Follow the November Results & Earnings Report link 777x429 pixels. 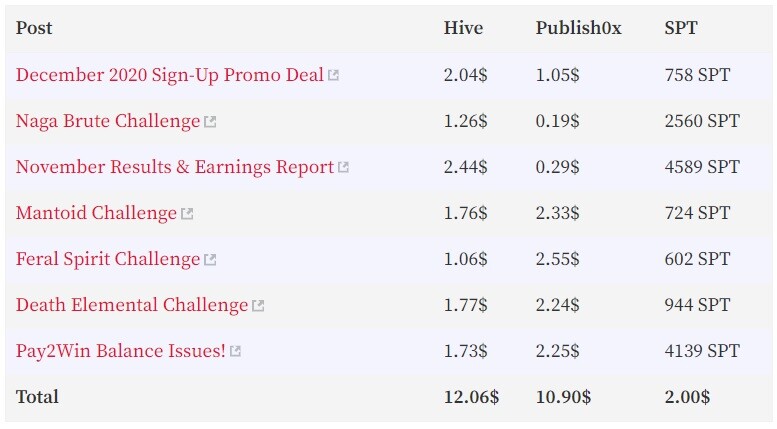pos(175,167)
